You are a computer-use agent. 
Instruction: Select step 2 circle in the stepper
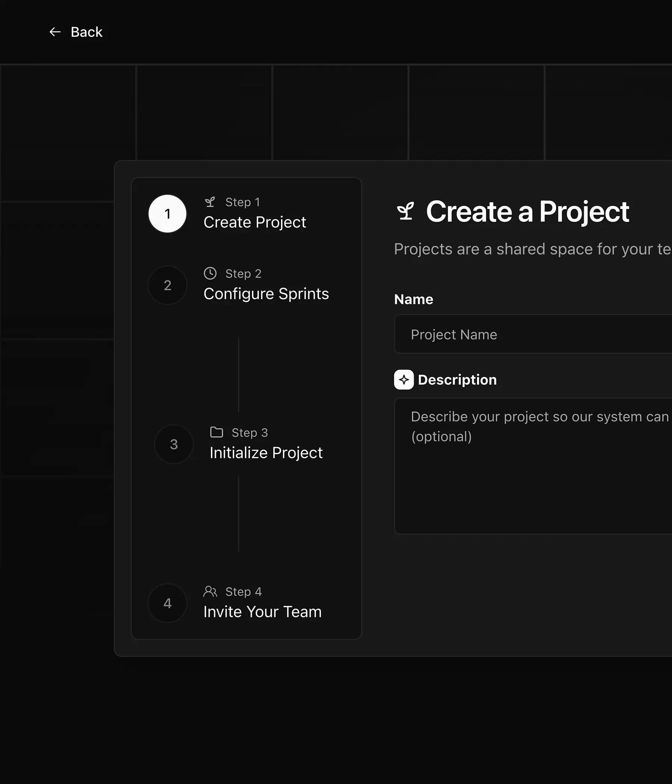[167, 285]
